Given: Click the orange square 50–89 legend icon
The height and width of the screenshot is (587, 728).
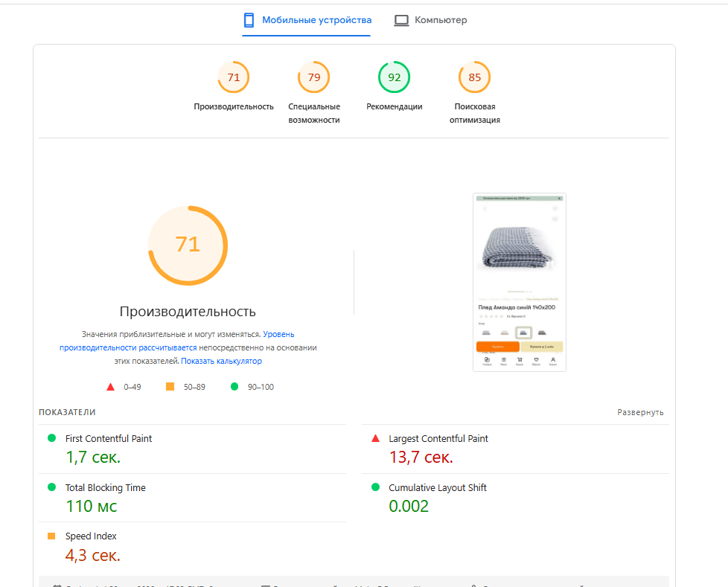Looking at the screenshot, I should pos(170,387).
